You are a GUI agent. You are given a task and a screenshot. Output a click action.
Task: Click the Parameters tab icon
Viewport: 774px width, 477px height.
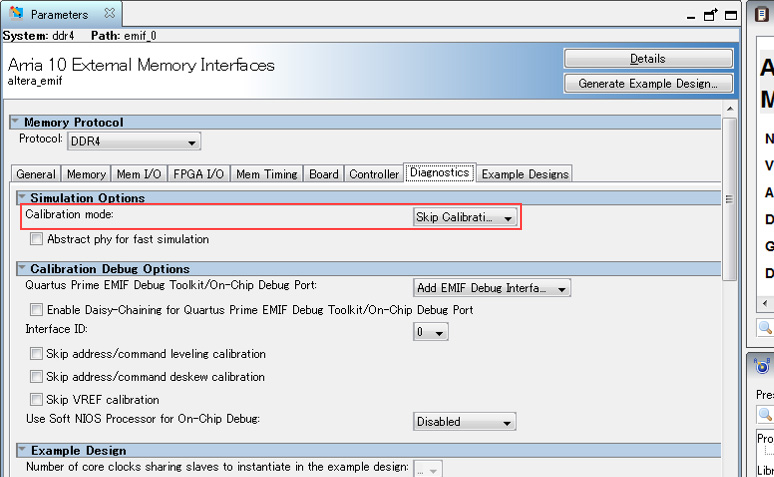(17, 15)
